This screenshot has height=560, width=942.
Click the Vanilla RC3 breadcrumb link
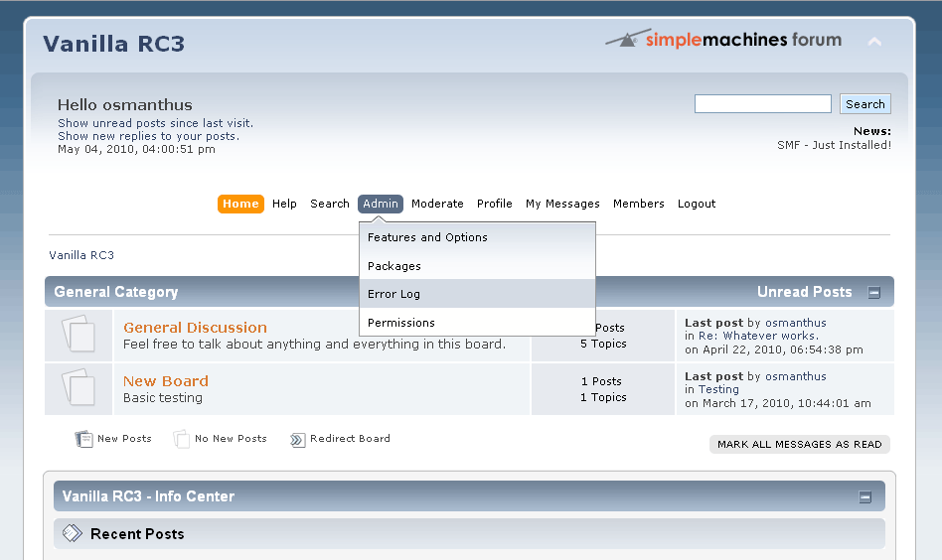[81, 256]
